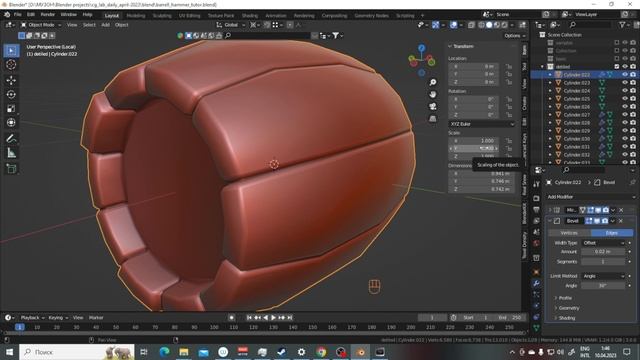This screenshot has height=360, width=640.
Task: Open the Object Data green triangle tab
Action: click(x=536, y=328)
